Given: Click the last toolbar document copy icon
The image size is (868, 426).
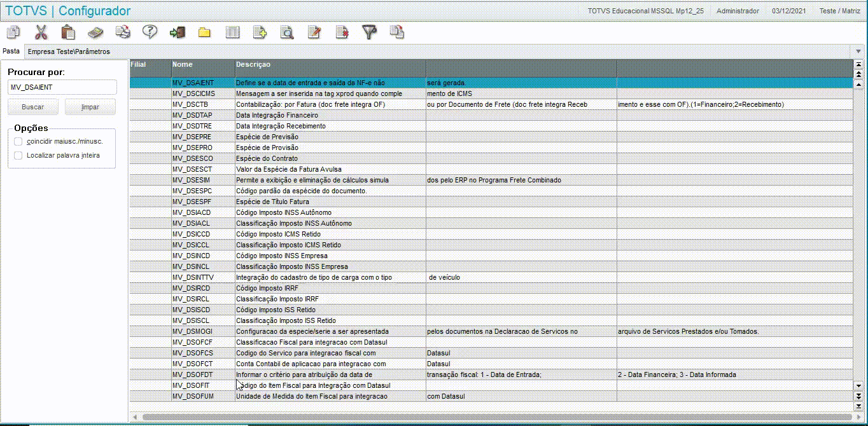Looking at the screenshot, I should click(397, 32).
